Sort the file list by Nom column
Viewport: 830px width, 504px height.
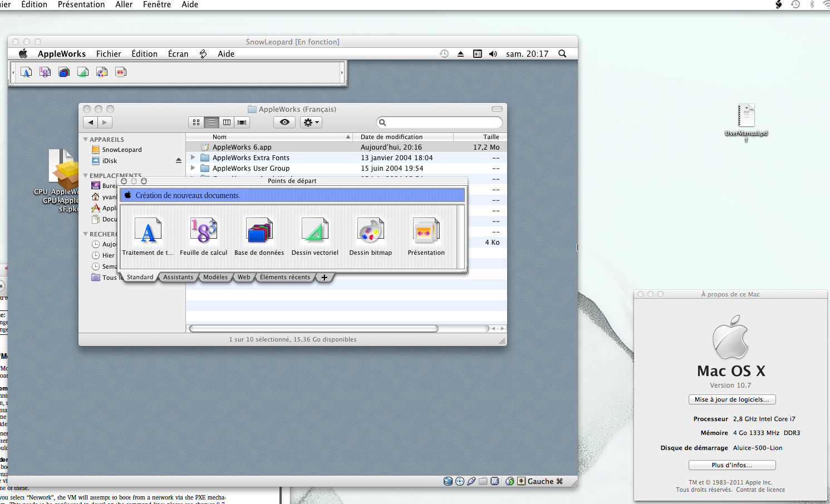(270, 137)
